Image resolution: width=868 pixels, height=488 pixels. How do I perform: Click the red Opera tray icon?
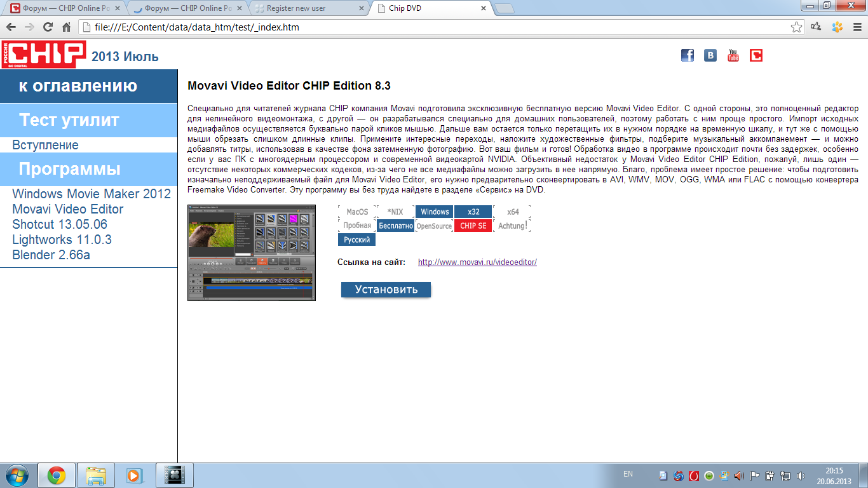tap(695, 475)
